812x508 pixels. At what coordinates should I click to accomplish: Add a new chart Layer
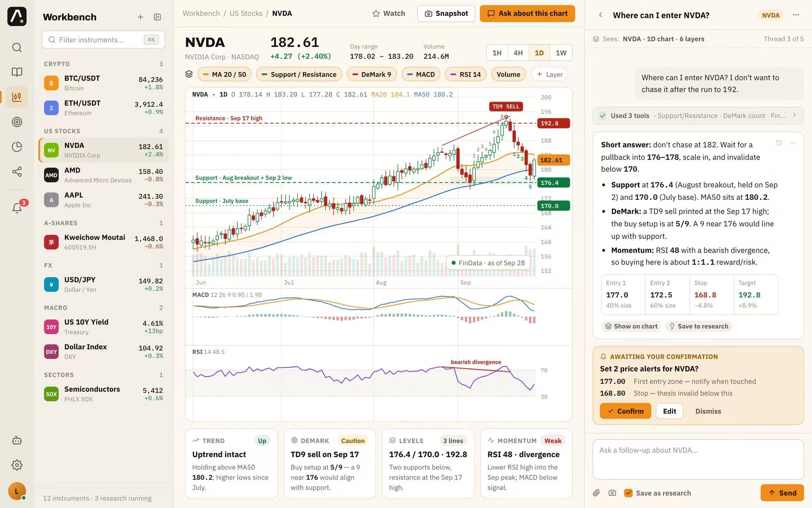click(x=550, y=74)
